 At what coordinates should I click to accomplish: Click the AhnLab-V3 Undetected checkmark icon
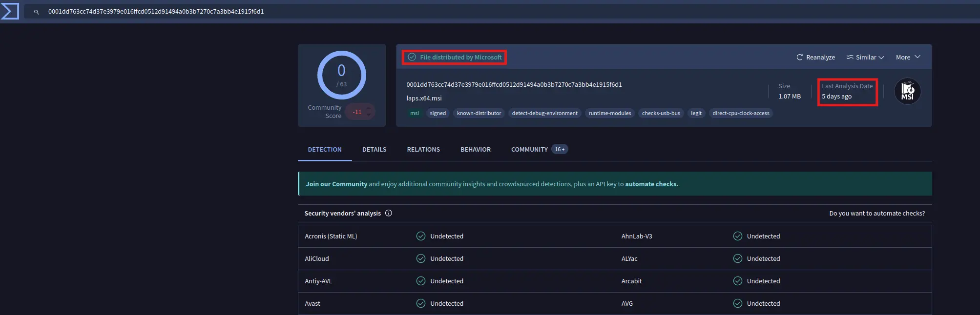click(x=737, y=236)
